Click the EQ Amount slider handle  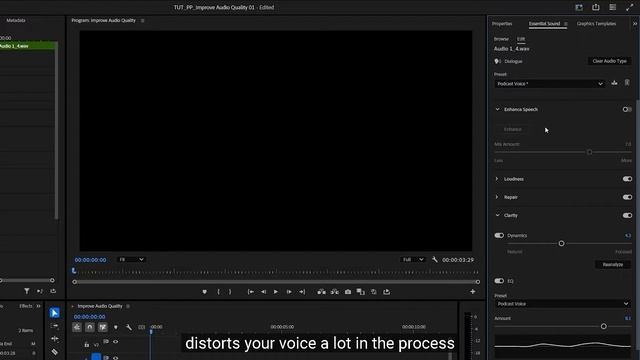coord(603,327)
